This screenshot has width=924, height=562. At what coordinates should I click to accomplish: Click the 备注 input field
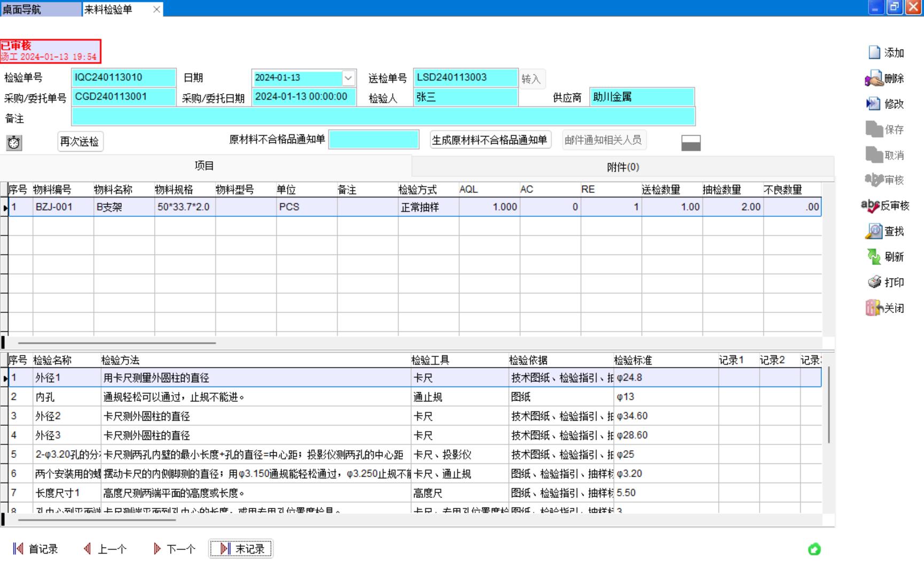[383, 116]
